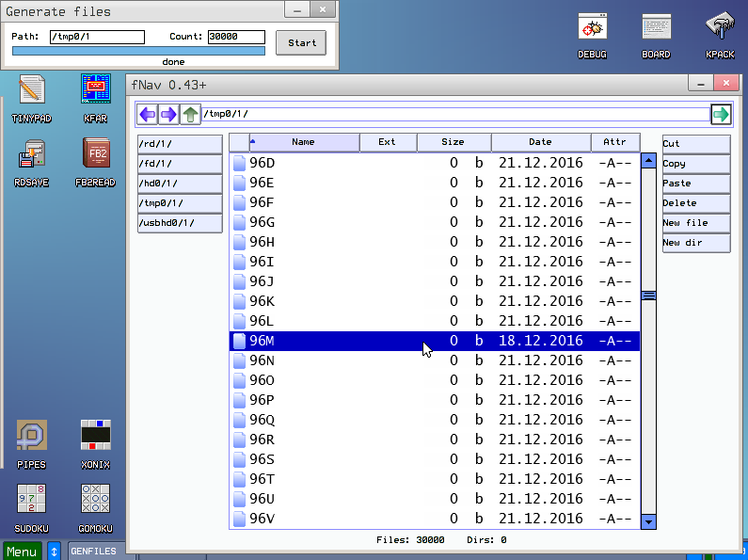This screenshot has width=748, height=560.
Task: Open the Menu button on taskbar
Action: (22, 552)
